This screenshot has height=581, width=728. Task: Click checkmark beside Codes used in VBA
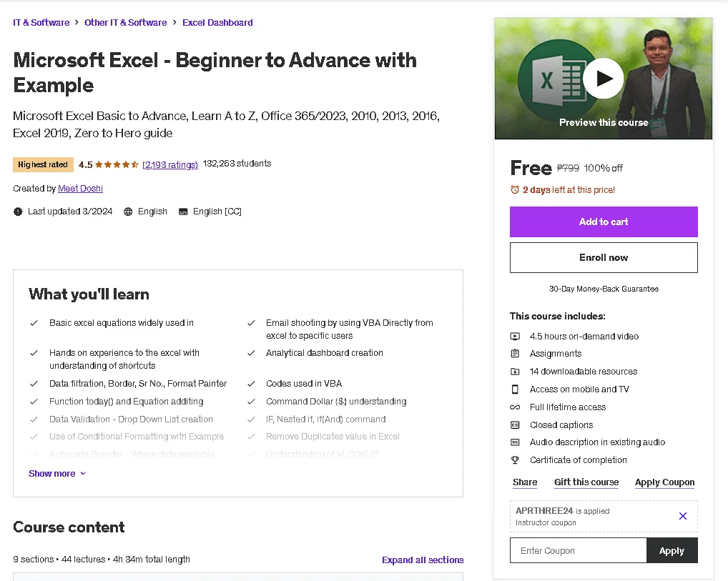click(251, 384)
